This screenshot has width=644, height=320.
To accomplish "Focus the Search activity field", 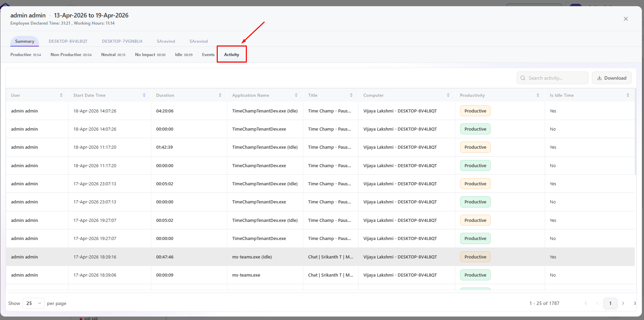I will 553,78.
